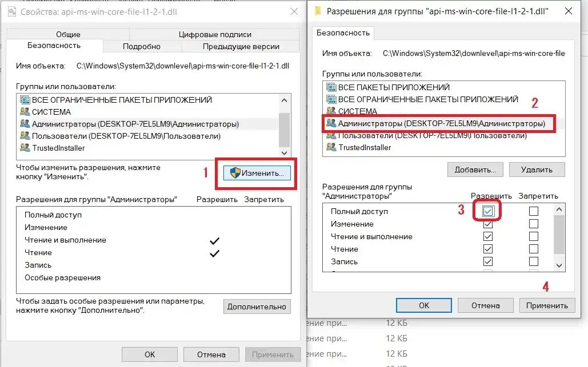Click the folder icon in the permissions dialog title bar
The height and width of the screenshot is (367, 588).
tap(318, 11)
